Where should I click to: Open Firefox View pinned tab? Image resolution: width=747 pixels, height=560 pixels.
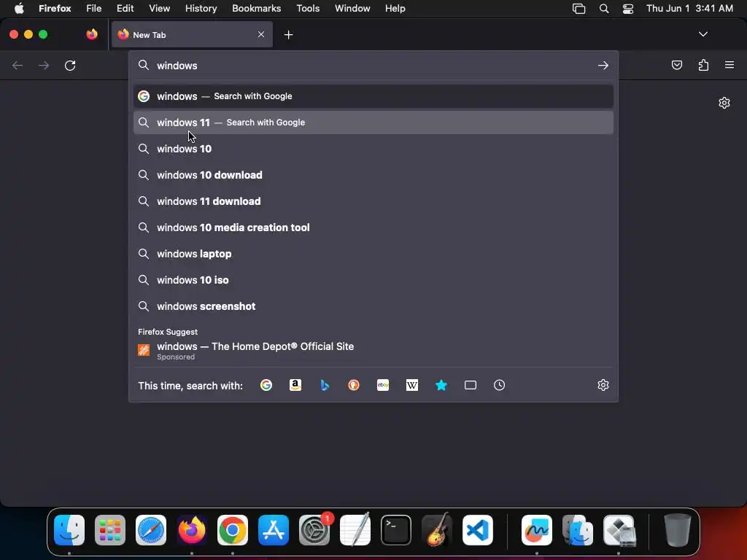(x=92, y=34)
